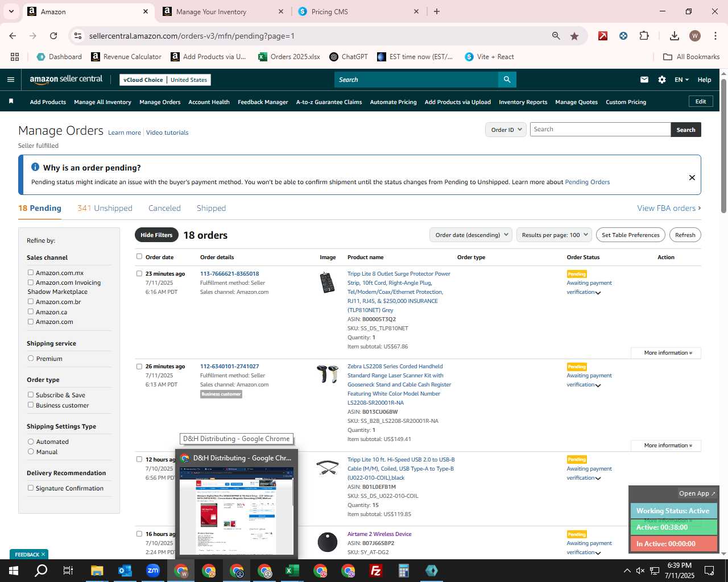This screenshot has width=728, height=582.
Task: Open Results per page dropdown
Action: (555, 235)
